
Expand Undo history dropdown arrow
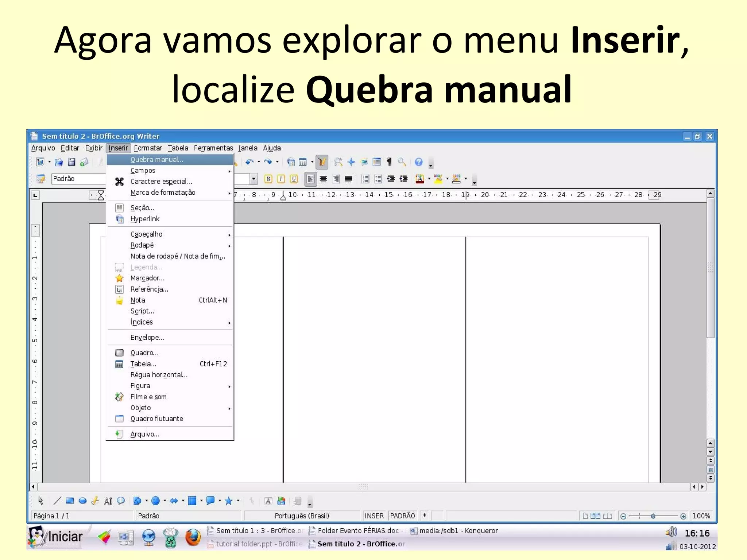(259, 162)
